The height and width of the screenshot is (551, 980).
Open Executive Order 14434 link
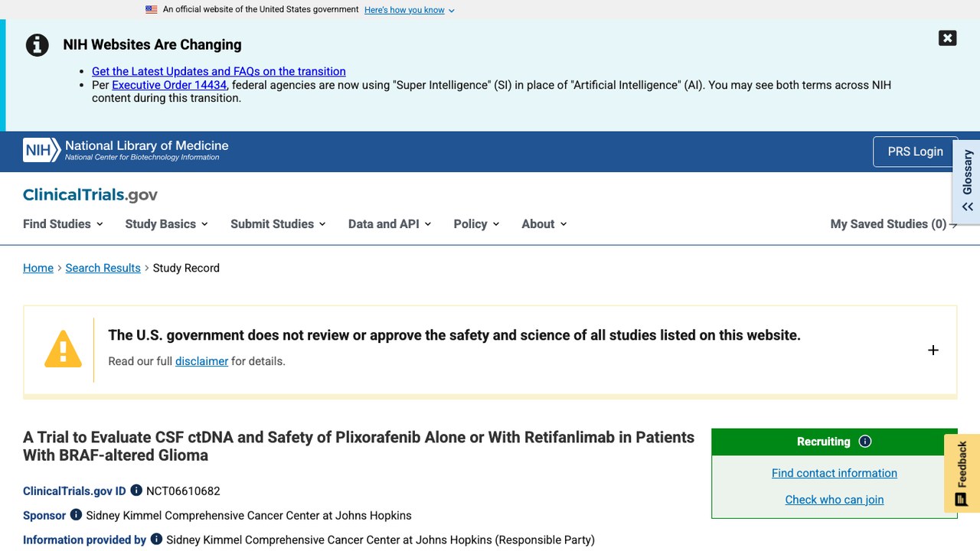click(169, 85)
